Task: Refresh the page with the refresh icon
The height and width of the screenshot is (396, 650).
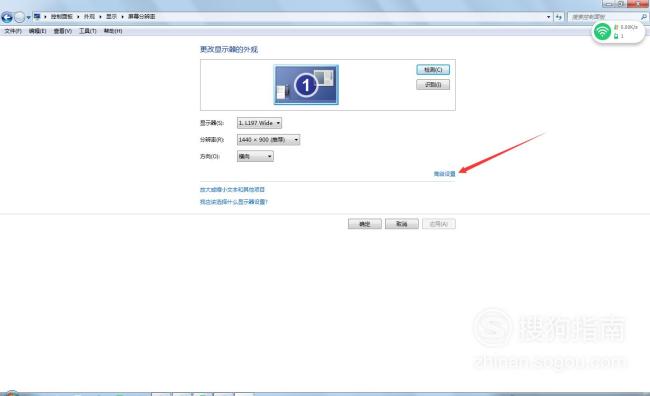Action: coord(559,17)
